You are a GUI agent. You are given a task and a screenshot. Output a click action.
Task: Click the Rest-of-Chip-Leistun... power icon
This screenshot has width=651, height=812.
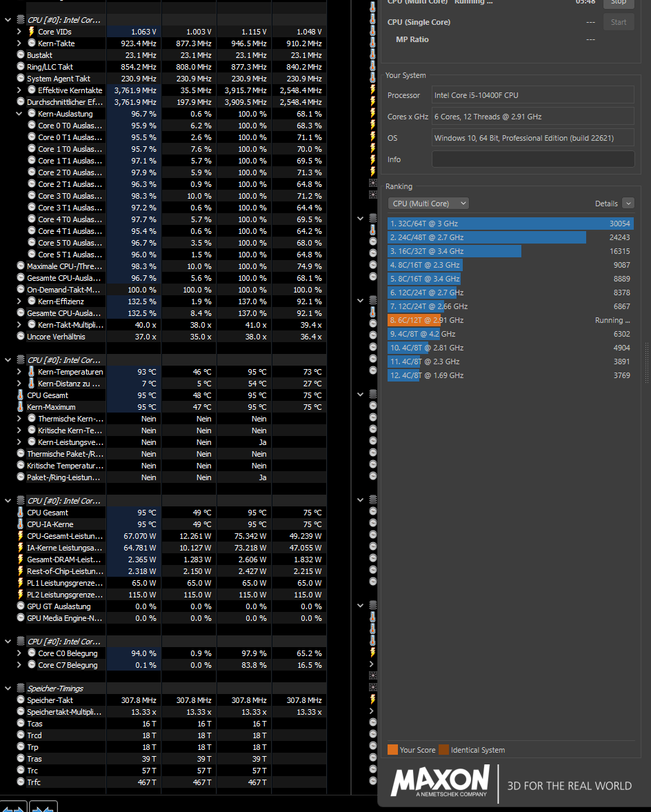[21, 571]
